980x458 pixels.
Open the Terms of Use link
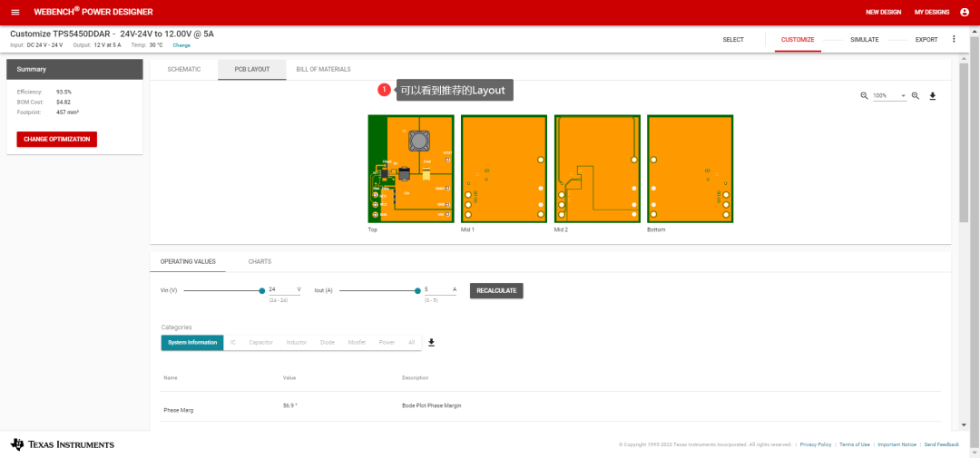[x=855, y=444]
